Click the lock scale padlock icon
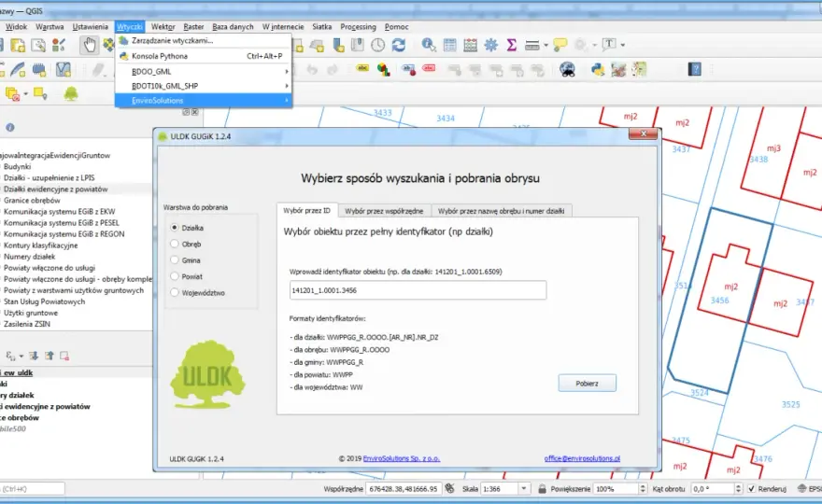Viewport: 822px width, 504px height. point(542,489)
